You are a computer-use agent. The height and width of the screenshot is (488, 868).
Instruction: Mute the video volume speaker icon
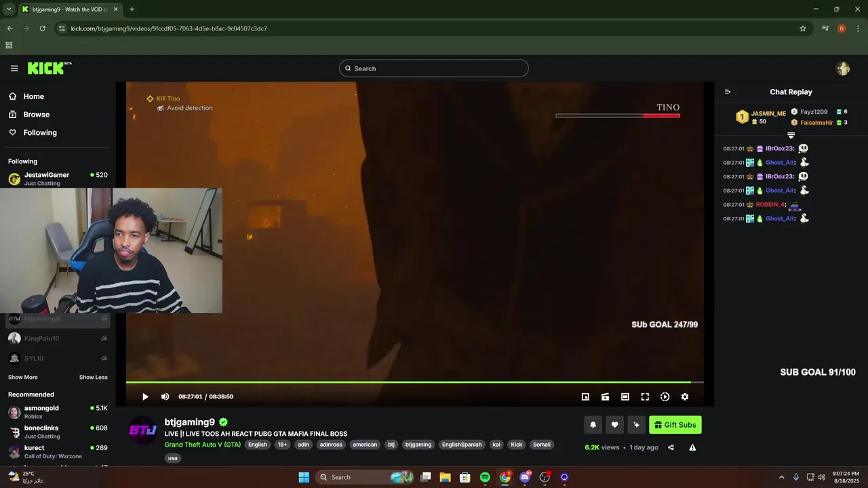click(165, 396)
